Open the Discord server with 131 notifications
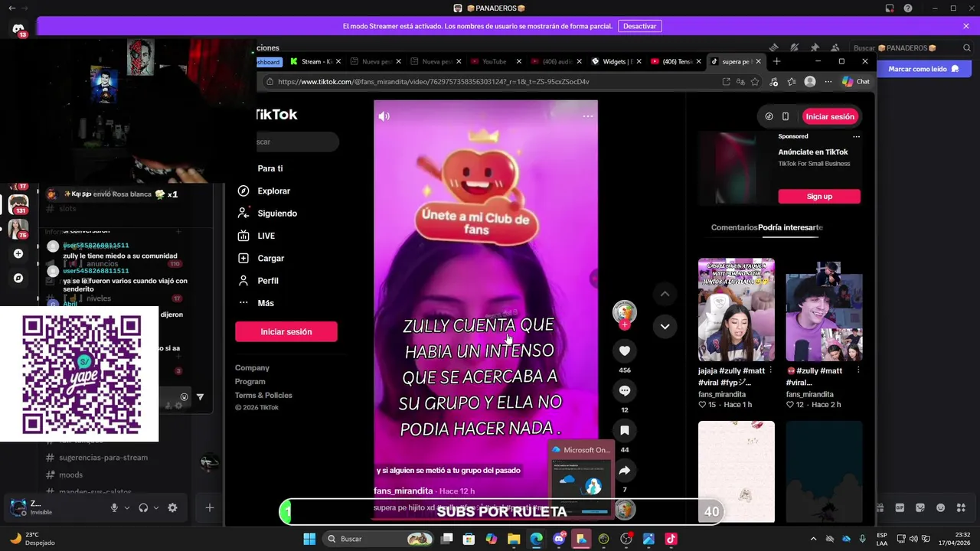The image size is (980, 551). (18, 204)
